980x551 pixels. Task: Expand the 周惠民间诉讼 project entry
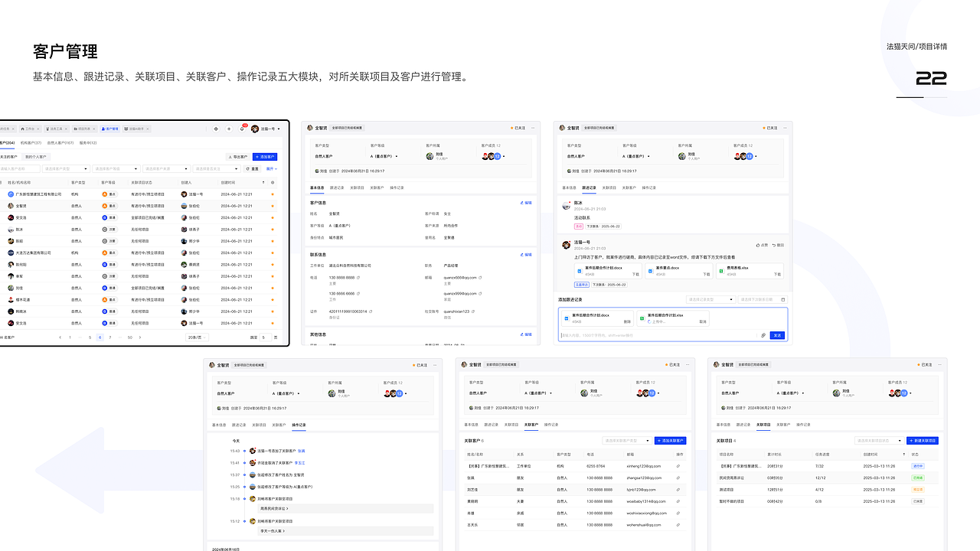point(346,508)
